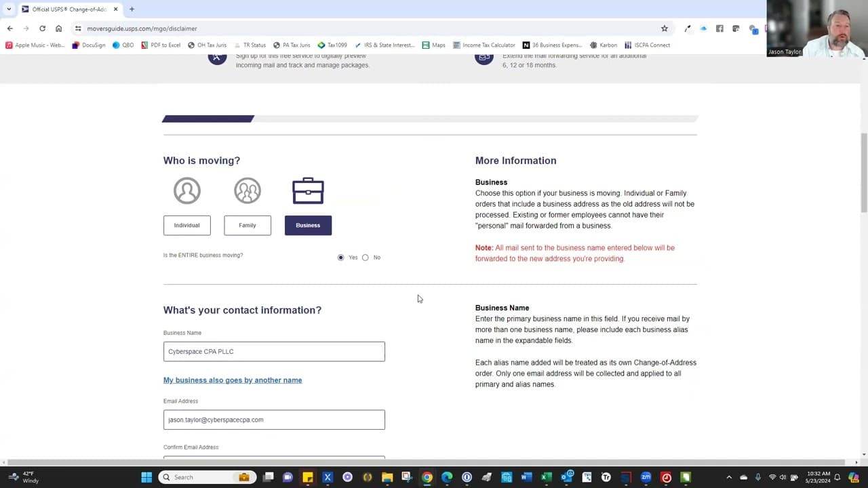Open PDF to Excel bookmark
This screenshot has width=868, height=488.
click(161, 45)
